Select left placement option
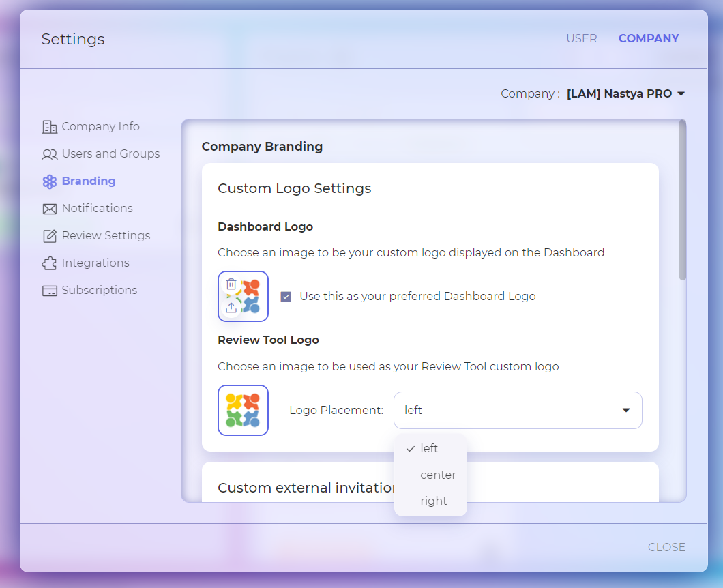Image resolution: width=723 pixels, height=588 pixels. [x=430, y=448]
